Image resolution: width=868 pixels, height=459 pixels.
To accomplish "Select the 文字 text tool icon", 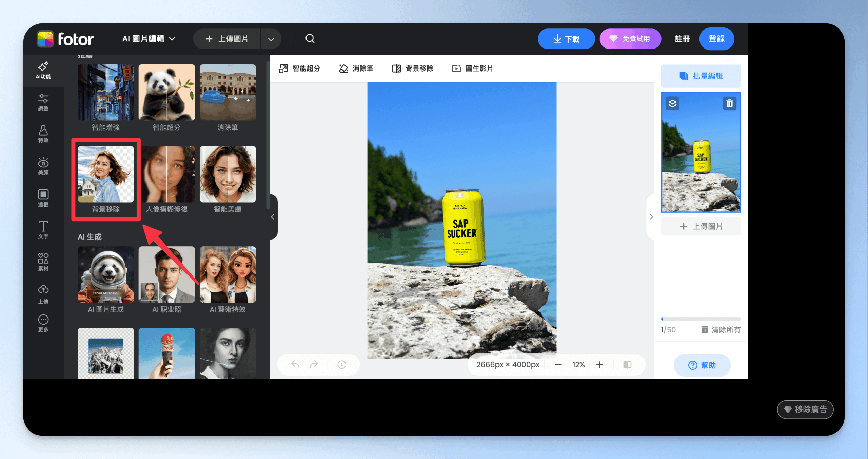I will point(43,230).
